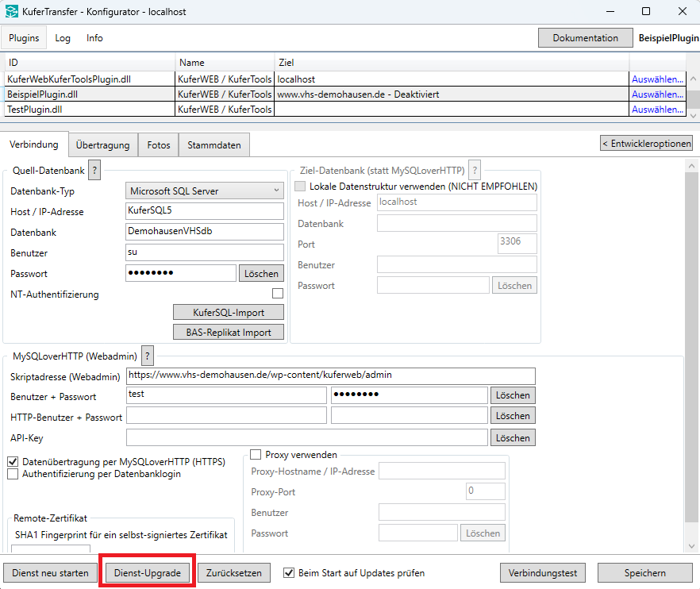Select the BeispielPlugin.dll row ID cell
This screenshot has width=700, height=589.
coord(90,94)
